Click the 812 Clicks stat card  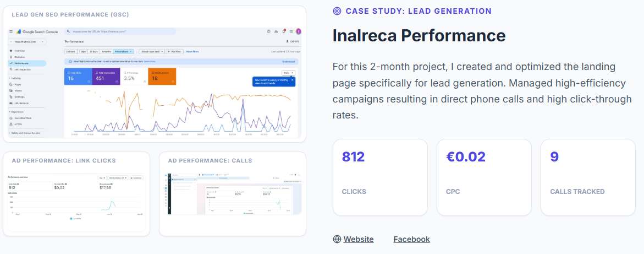pos(380,177)
